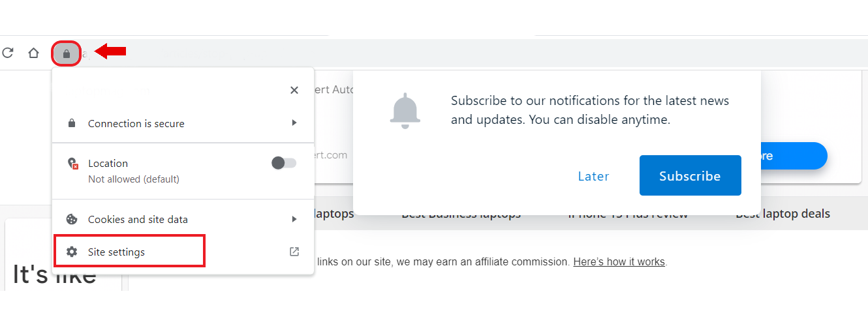Open Cookies and site data entry

pos(138,220)
